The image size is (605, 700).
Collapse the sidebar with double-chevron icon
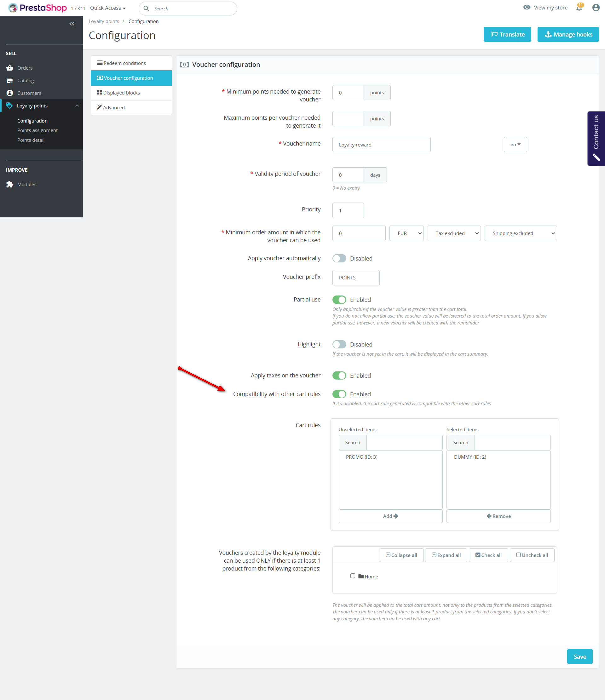tap(72, 24)
